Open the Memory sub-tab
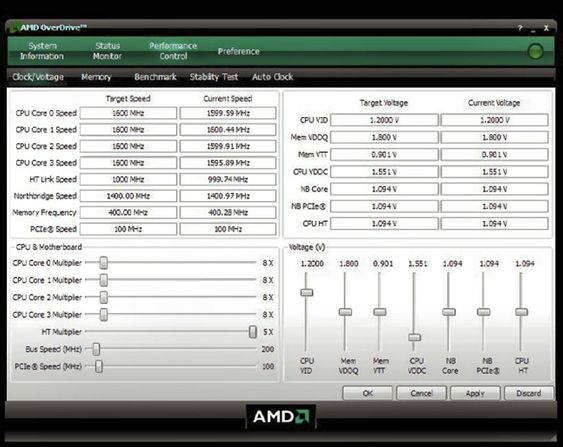Image resolution: width=563 pixels, height=447 pixels. (x=96, y=77)
